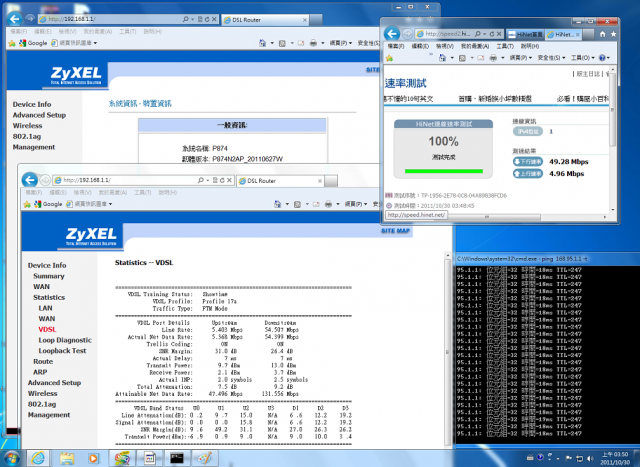Open the favorites star at top right of the HiNet window
This screenshot has height=467, width=640.
pyautogui.click(x=613, y=34)
